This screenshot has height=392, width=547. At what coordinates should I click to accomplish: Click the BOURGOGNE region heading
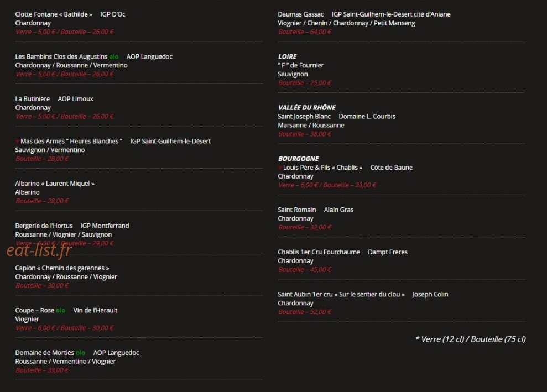coord(298,159)
